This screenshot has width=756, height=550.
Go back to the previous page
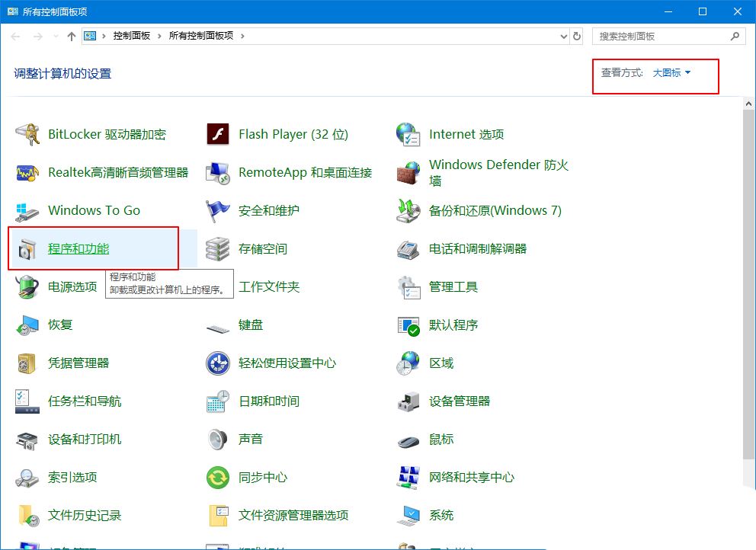point(15,36)
